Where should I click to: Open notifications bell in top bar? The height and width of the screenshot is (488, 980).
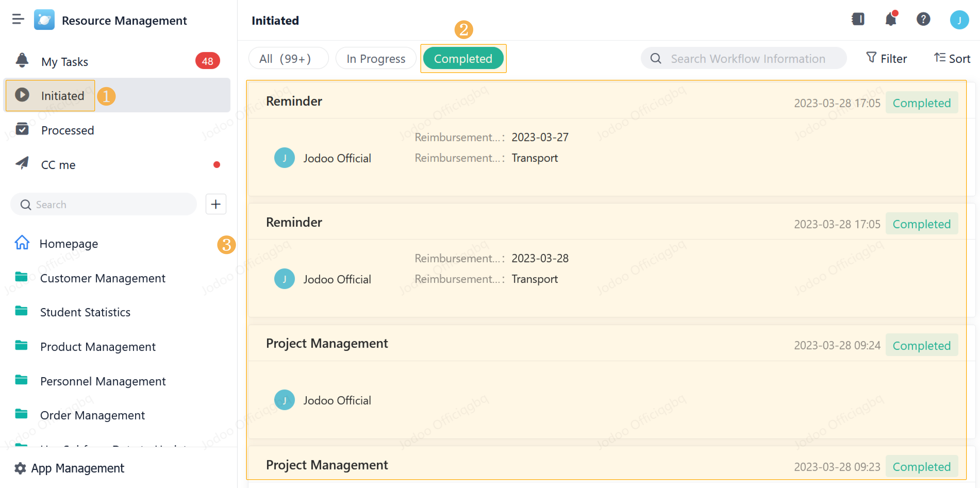(x=891, y=19)
